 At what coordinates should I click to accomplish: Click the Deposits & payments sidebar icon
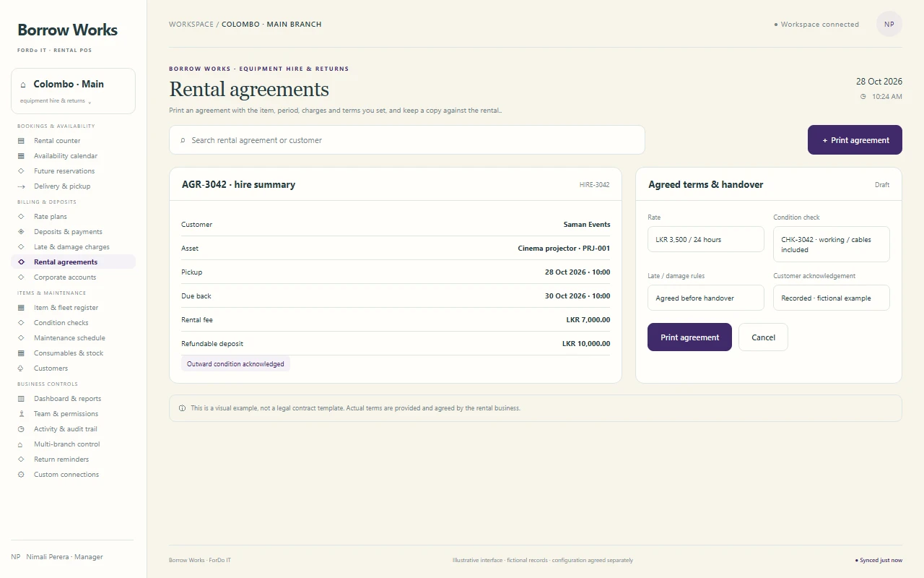21,232
